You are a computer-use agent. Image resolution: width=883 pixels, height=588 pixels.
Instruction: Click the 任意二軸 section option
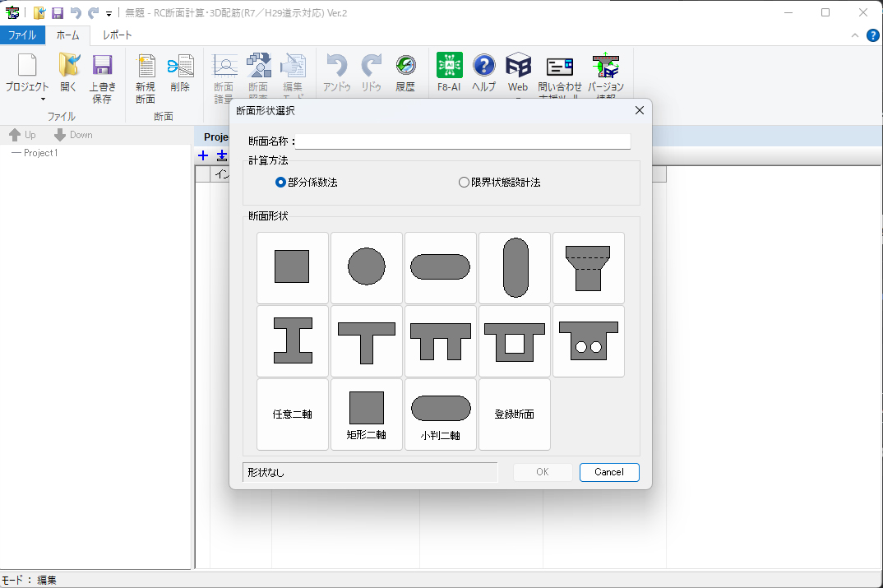pos(292,415)
